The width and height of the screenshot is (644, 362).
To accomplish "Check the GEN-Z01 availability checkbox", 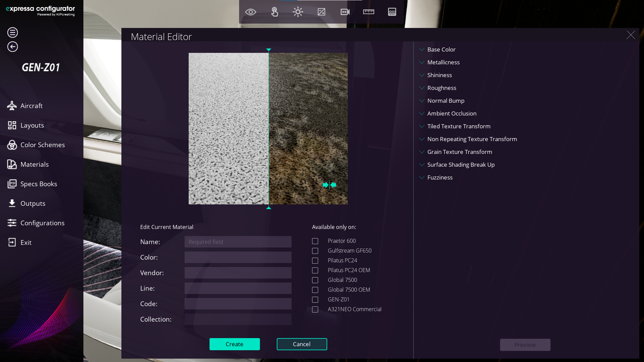I will coord(315,300).
